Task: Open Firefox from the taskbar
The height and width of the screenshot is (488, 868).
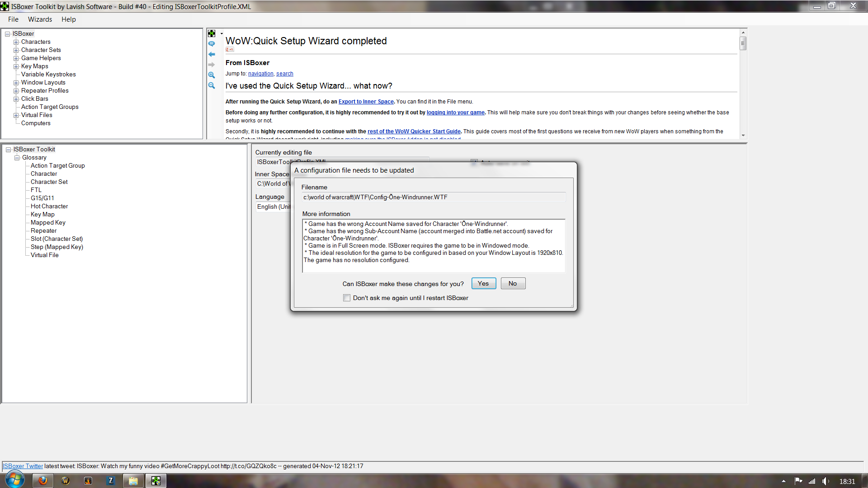Action: tap(43, 481)
